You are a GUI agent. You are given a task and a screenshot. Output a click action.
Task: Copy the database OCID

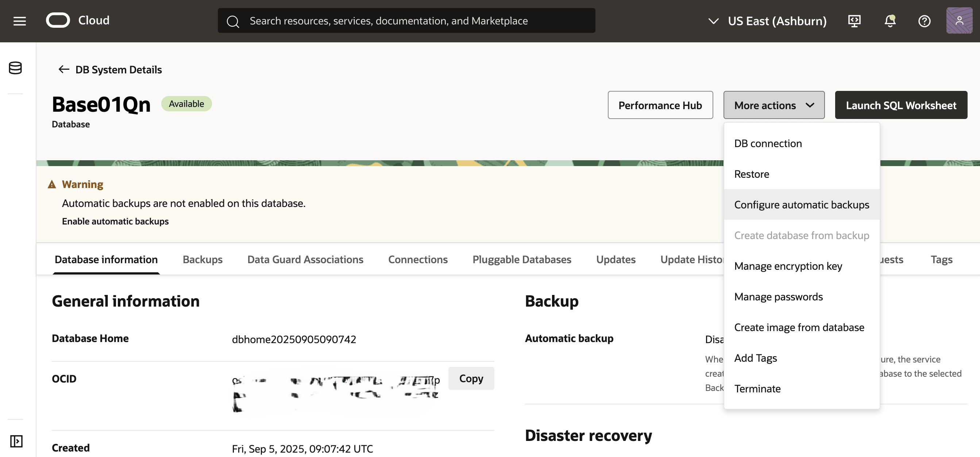click(x=471, y=378)
